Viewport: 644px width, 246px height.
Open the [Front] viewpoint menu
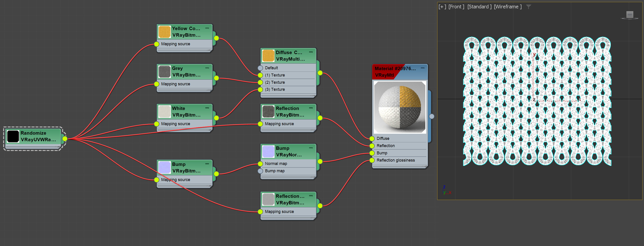point(456,7)
